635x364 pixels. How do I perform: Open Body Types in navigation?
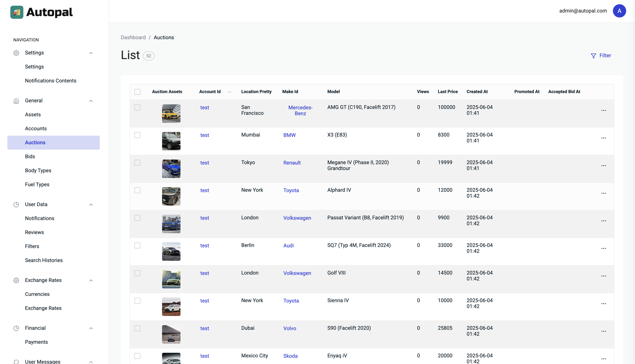click(x=38, y=171)
